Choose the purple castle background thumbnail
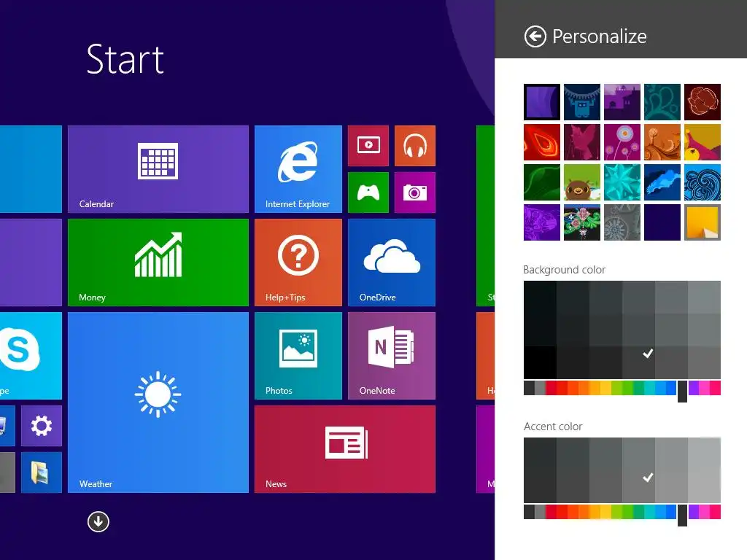The width and height of the screenshot is (747, 560). (622, 102)
